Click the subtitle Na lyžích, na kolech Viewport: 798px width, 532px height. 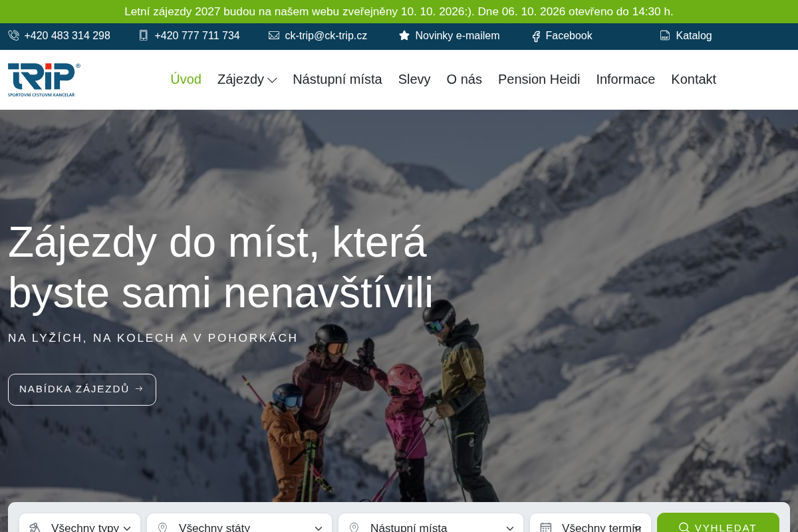(x=153, y=338)
